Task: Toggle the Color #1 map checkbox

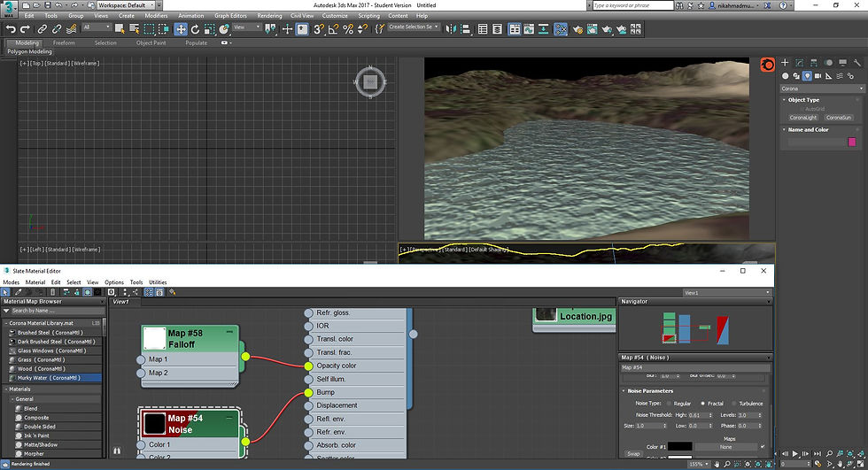Action: 763,447
